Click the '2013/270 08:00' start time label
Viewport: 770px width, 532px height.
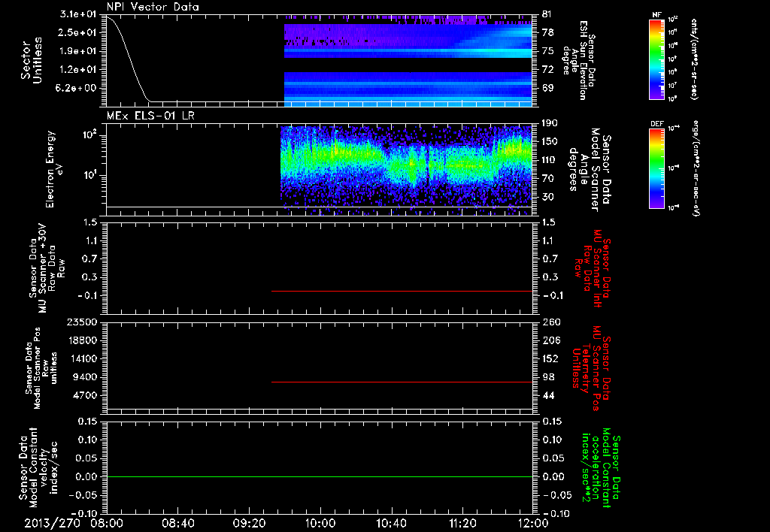click(x=73, y=523)
